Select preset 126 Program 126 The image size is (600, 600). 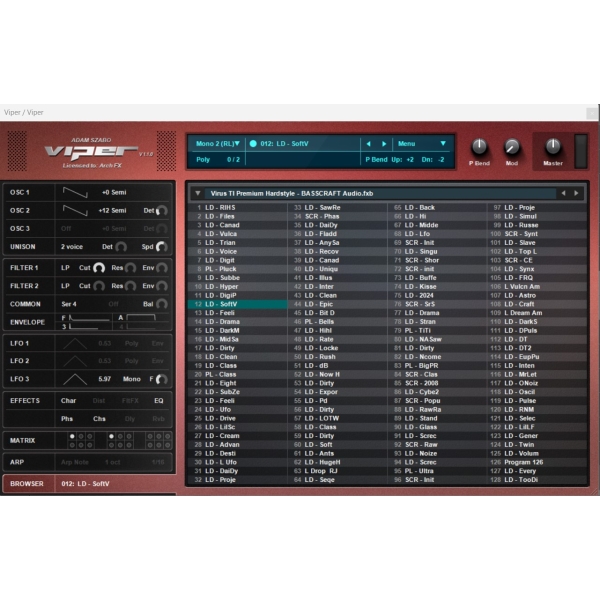pos(537,462)
